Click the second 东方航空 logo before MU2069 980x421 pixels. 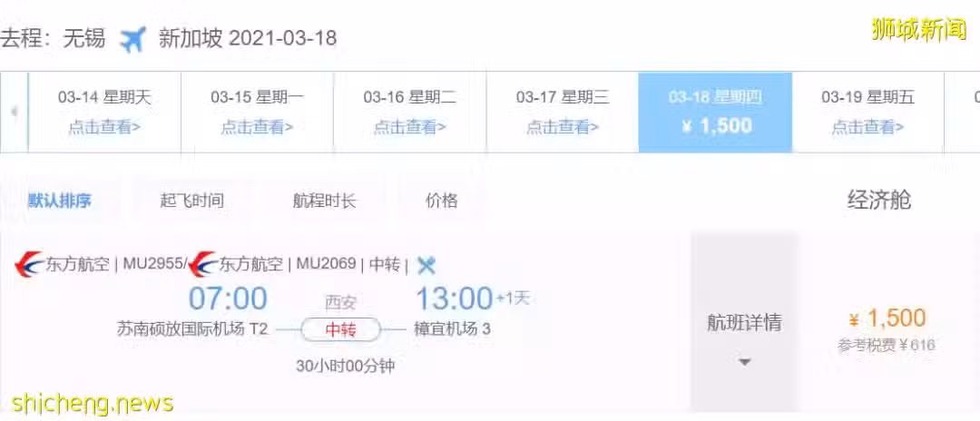(x=202, y=264)
